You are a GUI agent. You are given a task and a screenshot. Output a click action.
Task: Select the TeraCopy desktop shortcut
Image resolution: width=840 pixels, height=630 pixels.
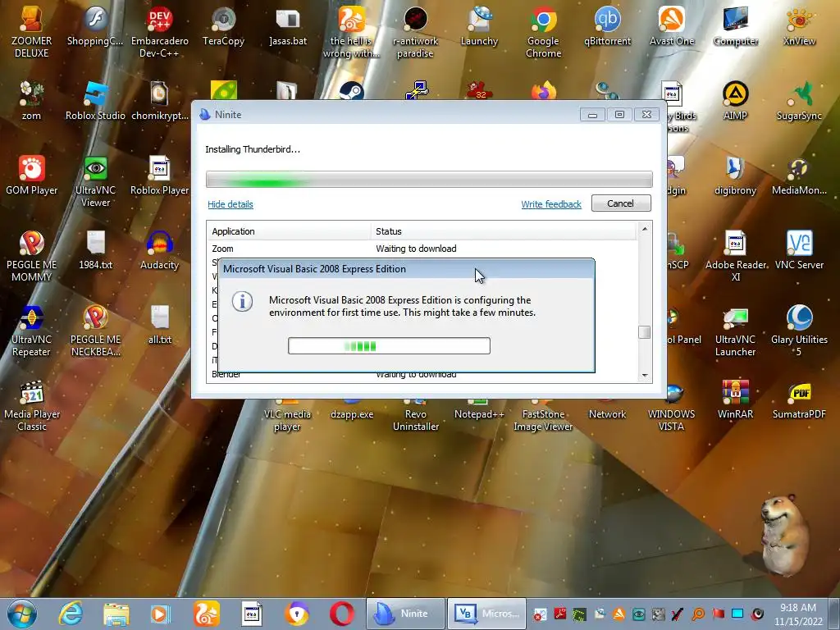click(223, 25)
